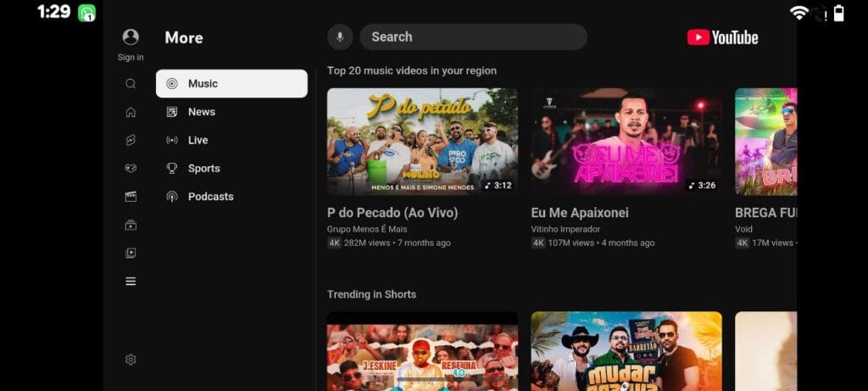The image size is (868, 391).
Task: Open the Sign in account icon
Action: coord(131,37)
